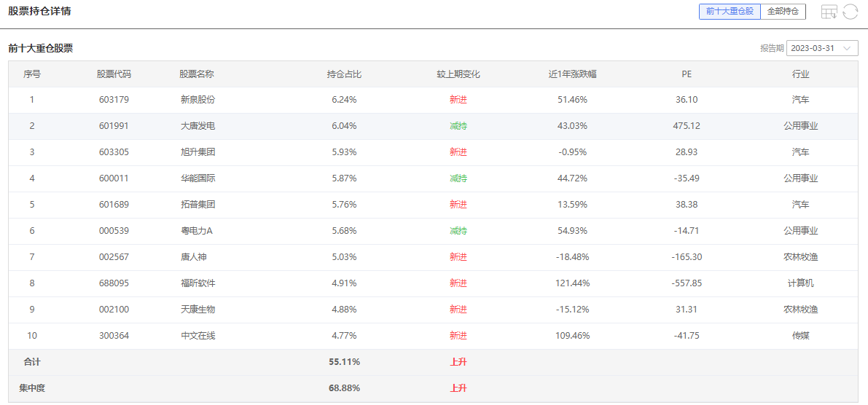
Task: Click the export table icon
Action: click(x=829, y=12)
